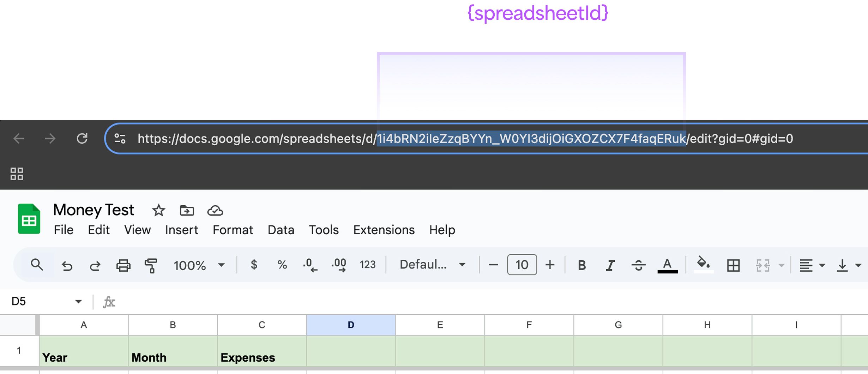This screenshot has width=868, height=374.
Task: Open the Data menu
Action: pos(281,230)
